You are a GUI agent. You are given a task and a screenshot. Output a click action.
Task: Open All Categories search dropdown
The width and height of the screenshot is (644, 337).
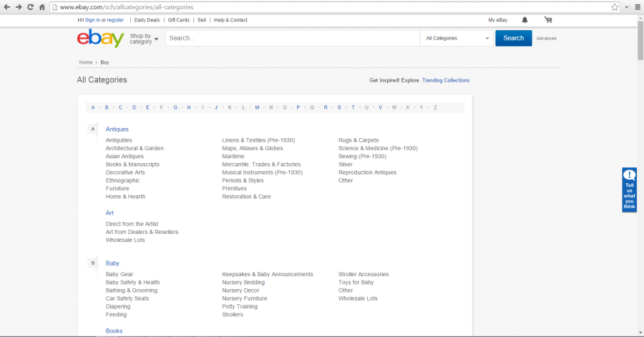tap(457, 39)
